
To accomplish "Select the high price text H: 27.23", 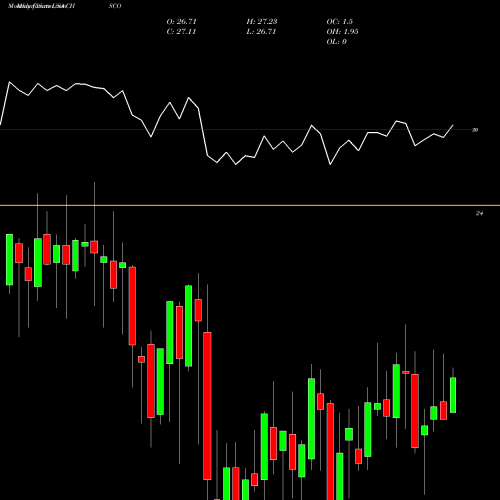I will (262, 22).
